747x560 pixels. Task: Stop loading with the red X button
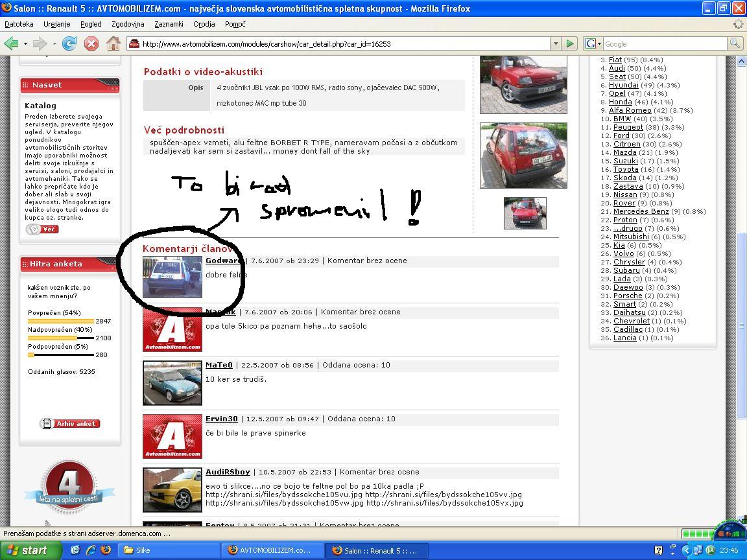[x=91, y=44]
